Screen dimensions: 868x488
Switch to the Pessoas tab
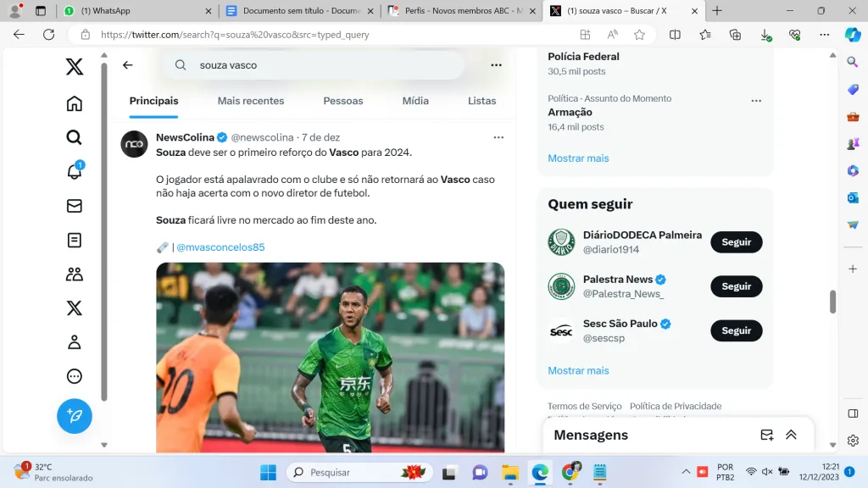[x=343, y=101]
